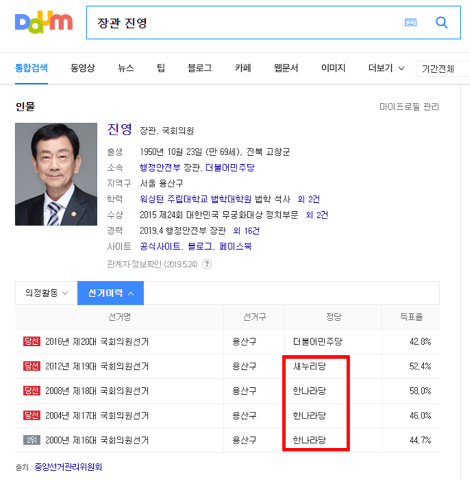This screenshot has width=470, height=480.
Task: Click 2004년 제17대 국회의원선거 row text
Action: pos(97,416)
